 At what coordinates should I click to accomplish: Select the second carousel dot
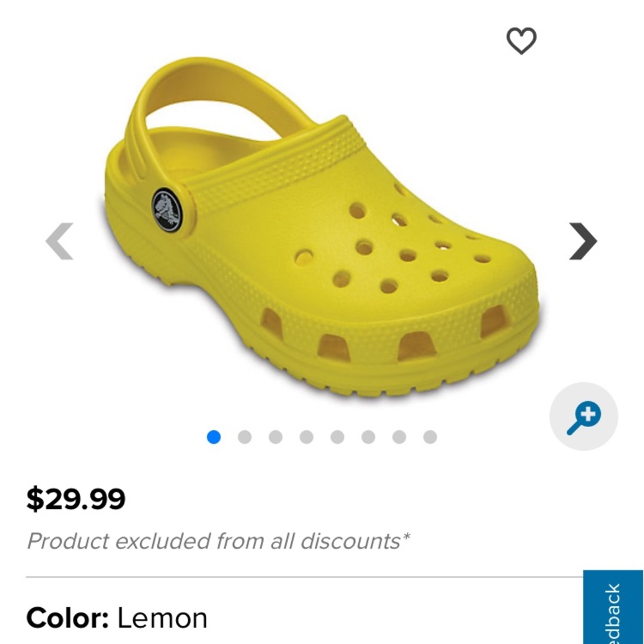coord(245,437)
